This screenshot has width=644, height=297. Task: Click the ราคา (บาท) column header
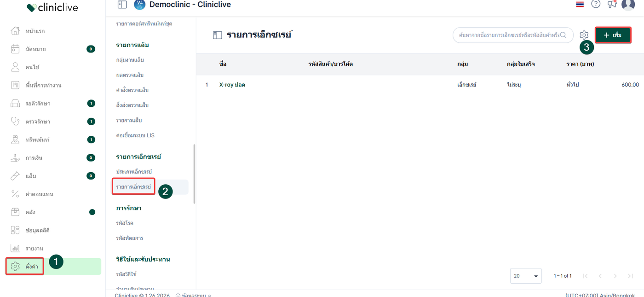tap(580, 64)
